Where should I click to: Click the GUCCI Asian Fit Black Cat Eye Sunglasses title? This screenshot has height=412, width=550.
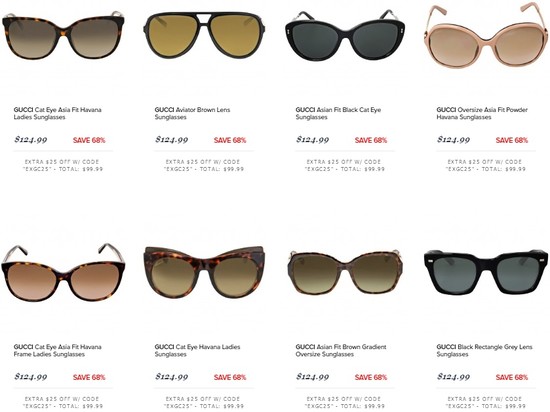(x=338, y=113)
